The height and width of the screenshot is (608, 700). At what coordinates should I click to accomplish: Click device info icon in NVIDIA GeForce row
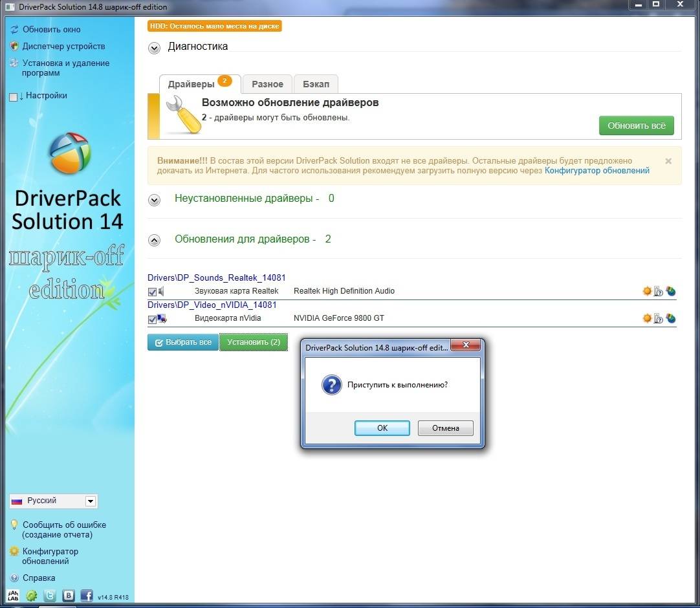pyautogui.click(x=659, y=318)
